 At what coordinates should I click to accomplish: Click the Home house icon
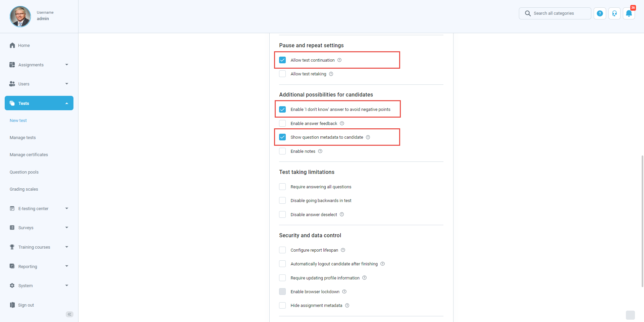pos(12,45)
